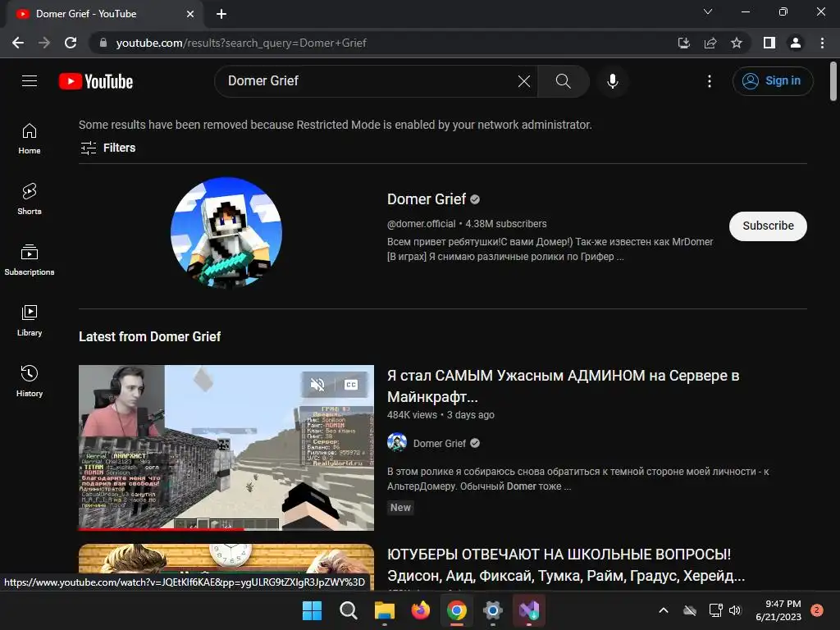
Task: Click Domer Grief channel name under first video
Action: click(440, 443)
